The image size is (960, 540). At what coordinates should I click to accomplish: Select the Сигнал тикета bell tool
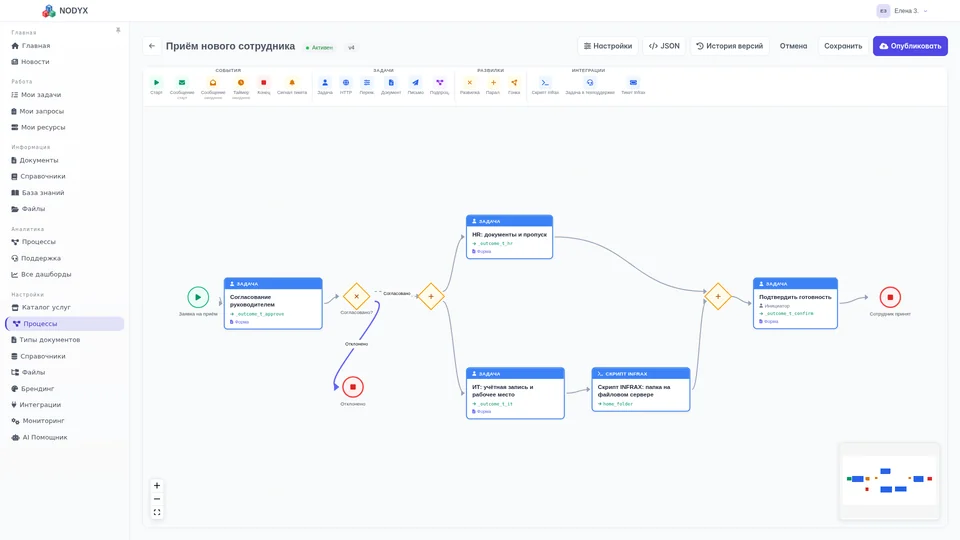(x=292, y=86)
